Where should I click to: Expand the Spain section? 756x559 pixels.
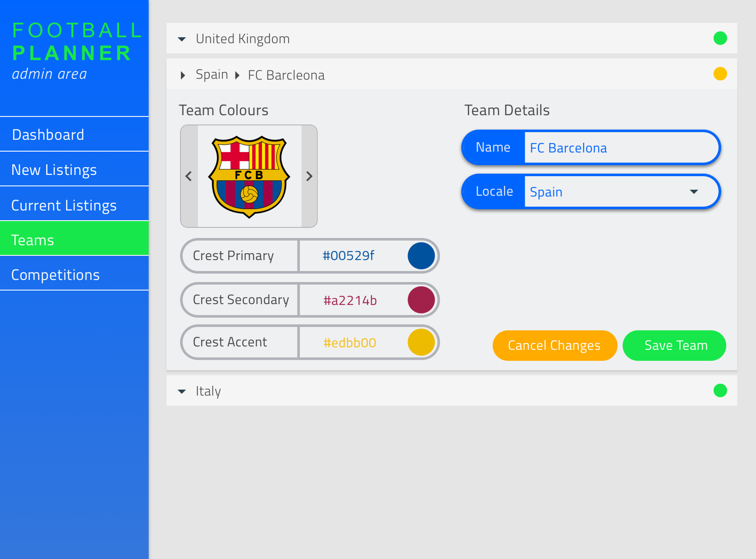[x=183, y=75]
